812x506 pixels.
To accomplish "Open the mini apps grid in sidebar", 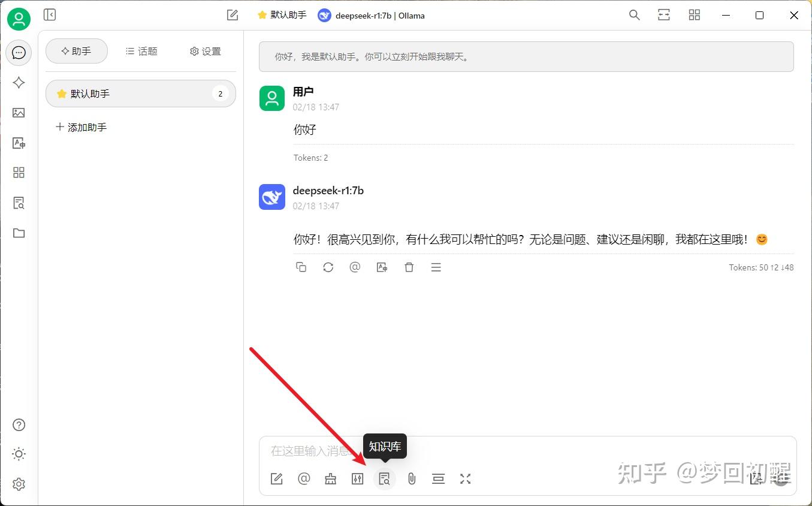I will (x=19, y=173).
